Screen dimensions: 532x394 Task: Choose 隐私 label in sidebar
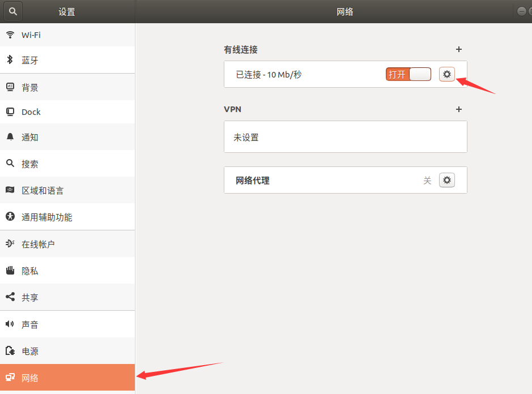(30, 271)
